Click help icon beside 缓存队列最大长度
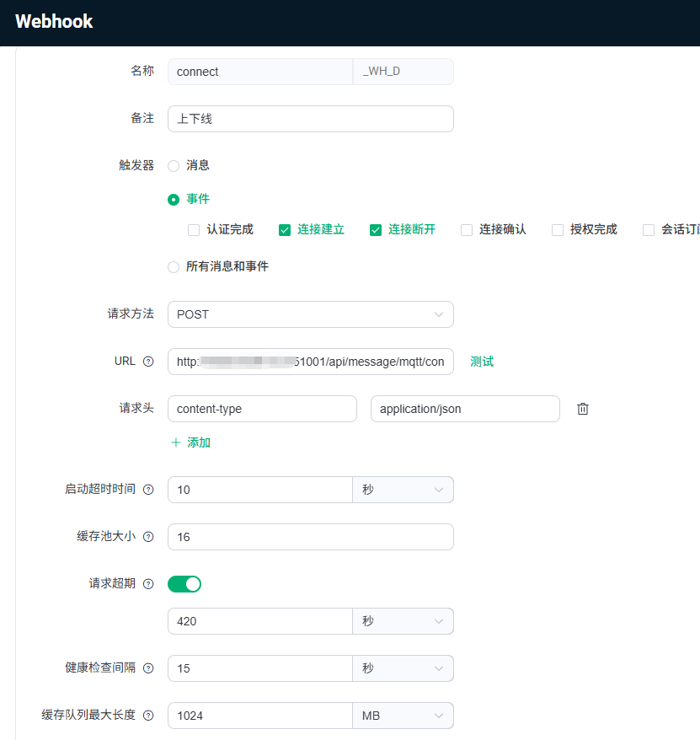This screenshot has width=700, height=740. pos(148,716)
